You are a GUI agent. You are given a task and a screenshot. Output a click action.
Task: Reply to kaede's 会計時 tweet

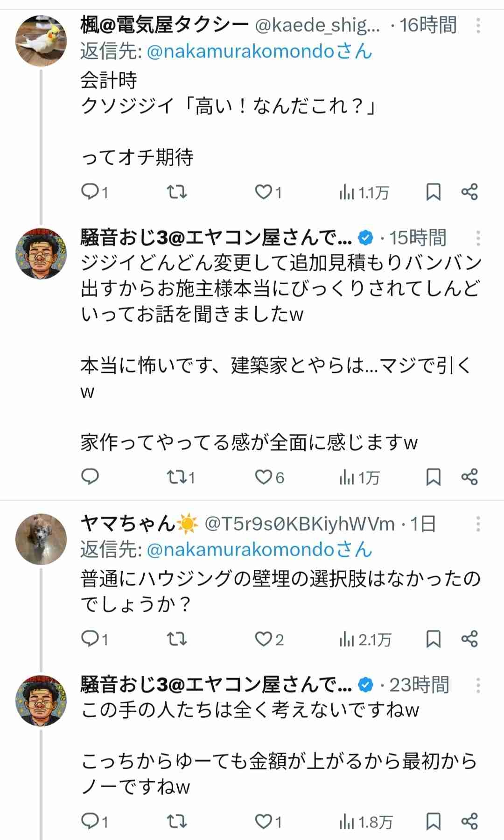point(90,192)
